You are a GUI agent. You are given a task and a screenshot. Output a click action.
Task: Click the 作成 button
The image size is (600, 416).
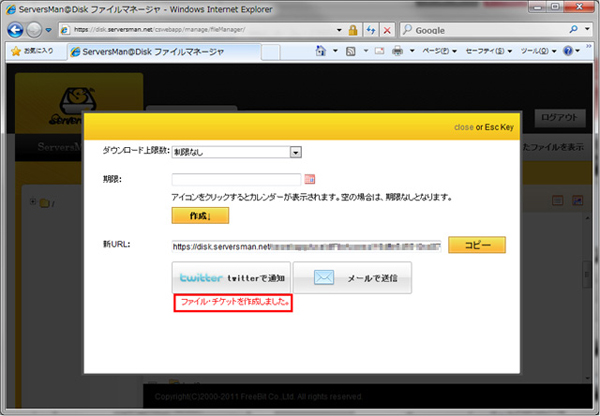(200, 215)
